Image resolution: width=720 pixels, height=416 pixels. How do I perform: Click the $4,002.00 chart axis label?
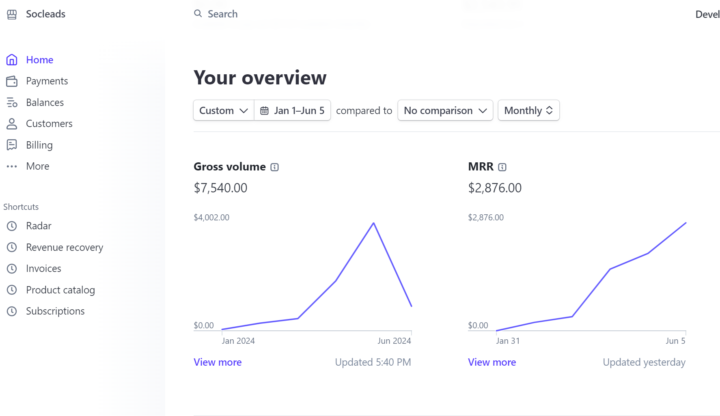(x=211, y=217)
